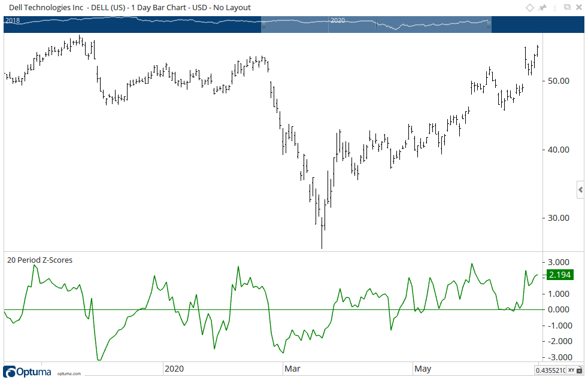The image size is (588, 380).
Task: Click the 50.00 price axis label
Action: [x=559, y=81]
